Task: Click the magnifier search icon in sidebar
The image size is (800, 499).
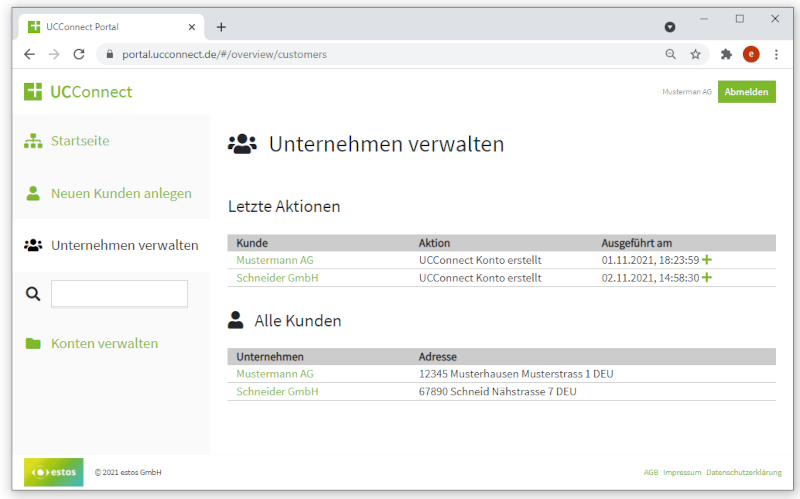Action: 33,294
